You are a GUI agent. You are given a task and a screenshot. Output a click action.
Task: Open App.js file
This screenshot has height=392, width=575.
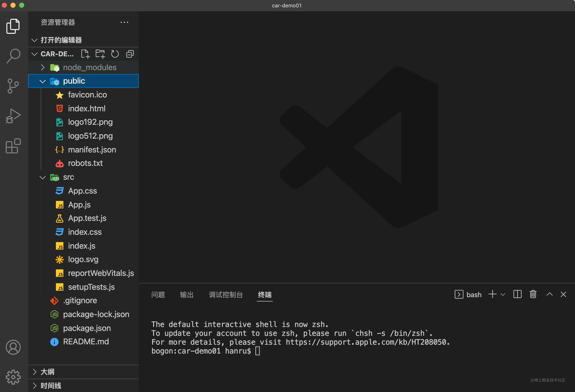click(x=83, y=205)
